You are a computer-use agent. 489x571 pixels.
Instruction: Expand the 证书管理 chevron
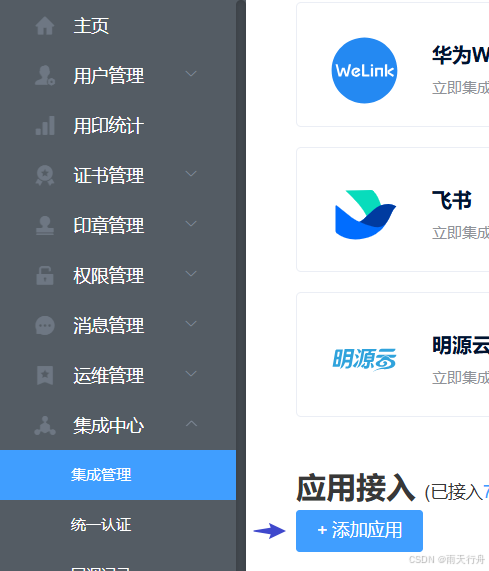click(x=191, y=174)
